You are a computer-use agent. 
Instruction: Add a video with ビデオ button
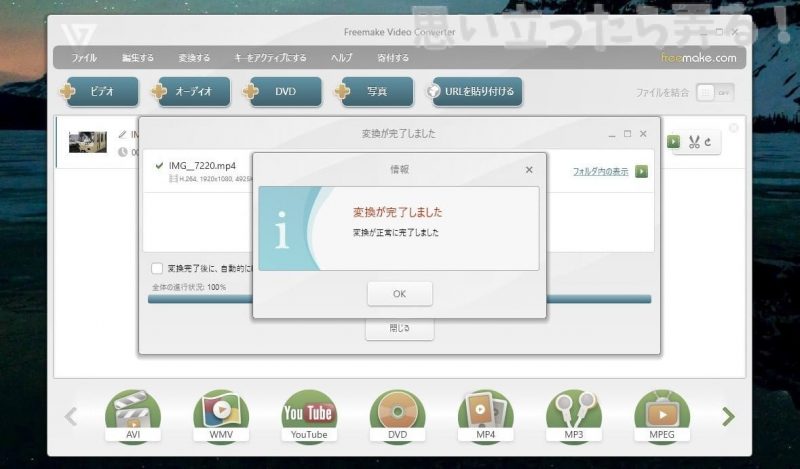(x=98, y=91)
